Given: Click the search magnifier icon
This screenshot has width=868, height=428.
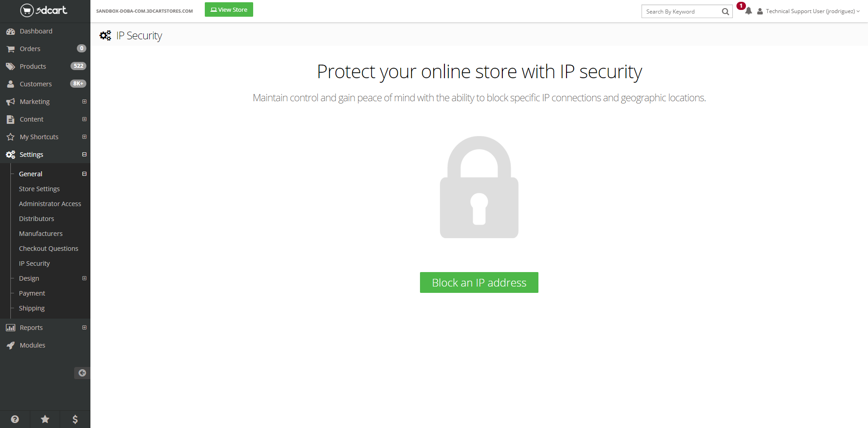Looking at the screenshot, I should tap(725, 12).
